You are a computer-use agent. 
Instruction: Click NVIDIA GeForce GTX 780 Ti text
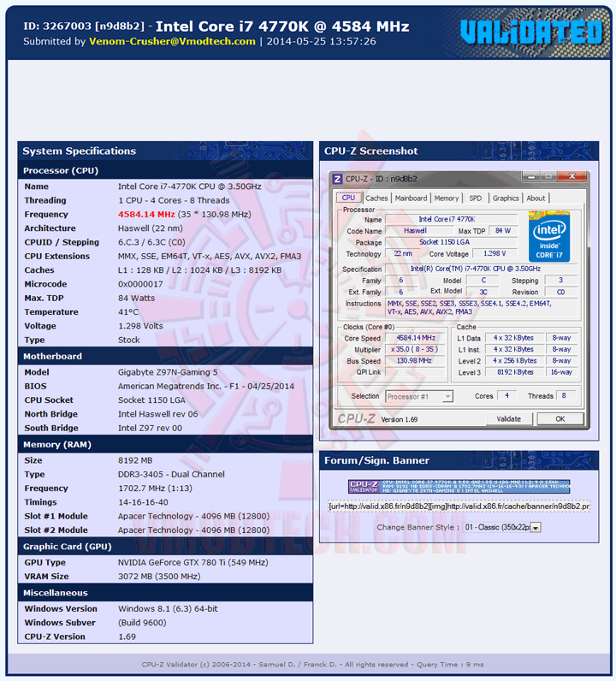pos(192,562)
